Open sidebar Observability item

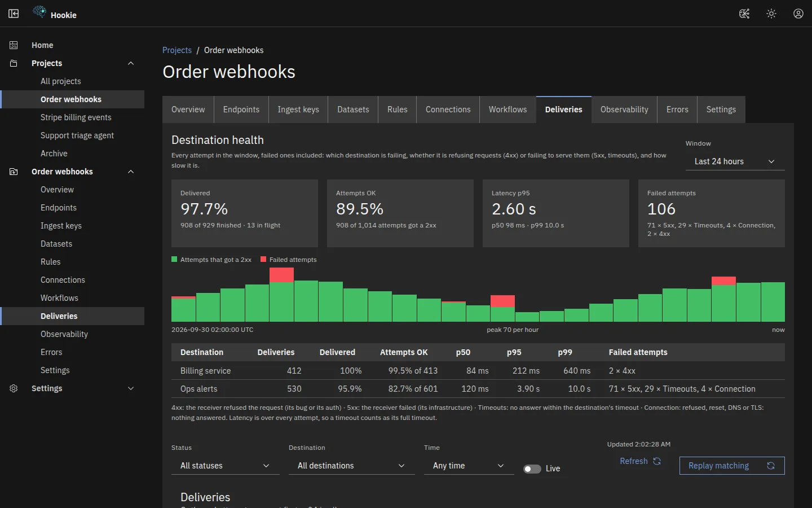[x=72, y=334]
